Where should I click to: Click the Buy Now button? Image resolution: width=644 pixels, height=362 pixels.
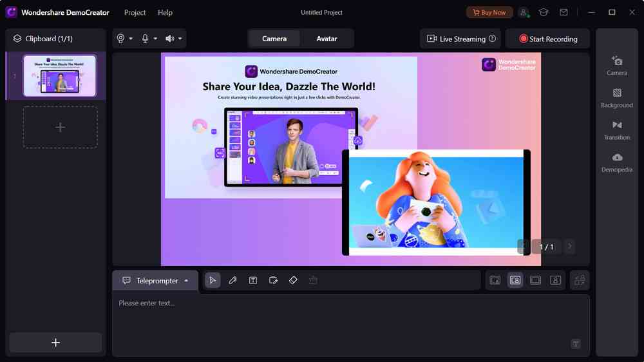pos(489,12)
